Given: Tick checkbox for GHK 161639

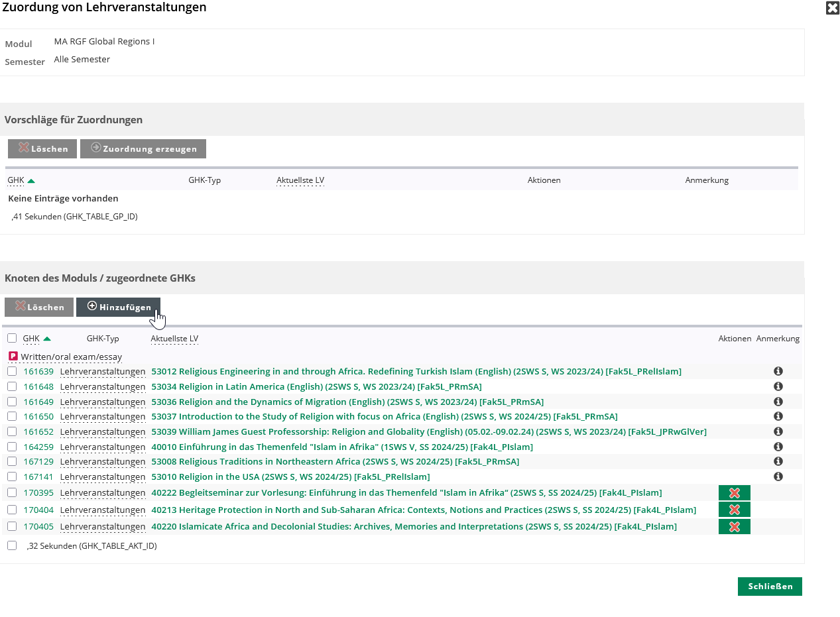Looking at the screenshot, I should 12,371.
